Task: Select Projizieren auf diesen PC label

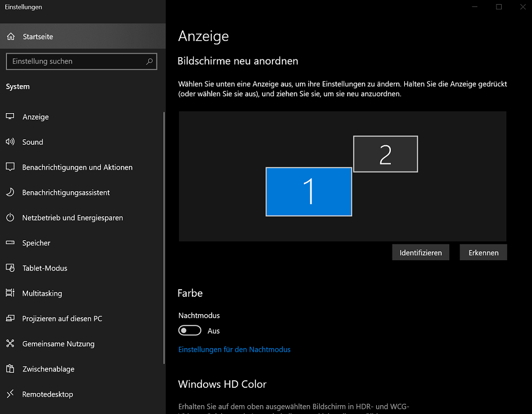Action: 62,319
